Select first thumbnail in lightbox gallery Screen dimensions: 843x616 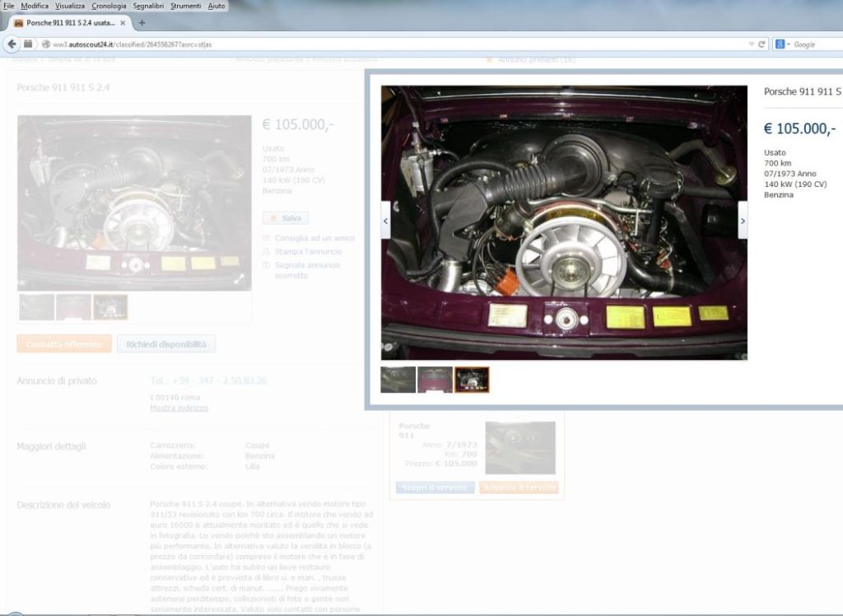(x=398, y=380)
